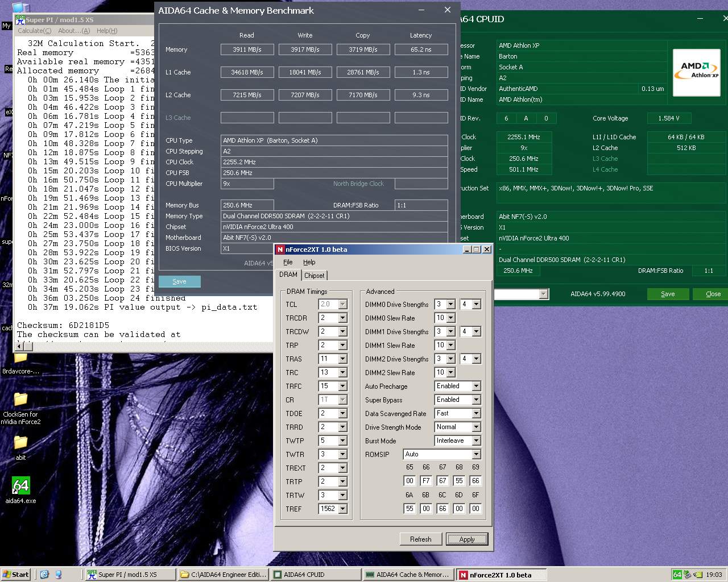Screen dimensions: 728x582
Task: Click the nForce2XT title bar icon
Action: click(x=280, y=250)
